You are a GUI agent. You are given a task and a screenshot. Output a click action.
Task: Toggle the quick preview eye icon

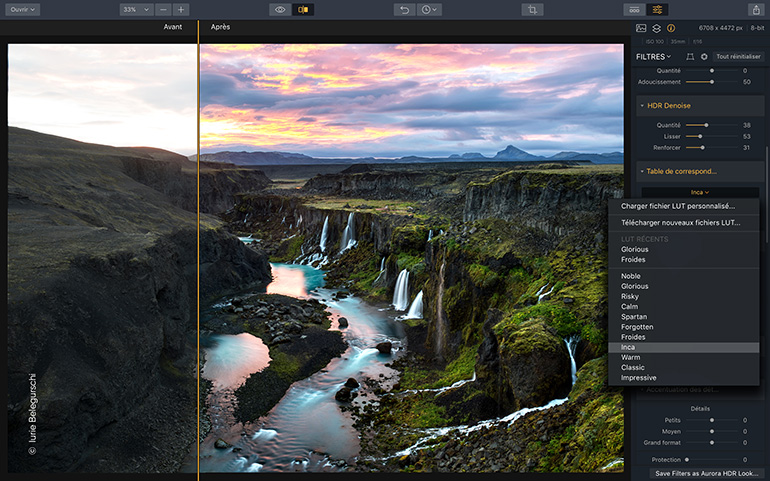[280, 9]
